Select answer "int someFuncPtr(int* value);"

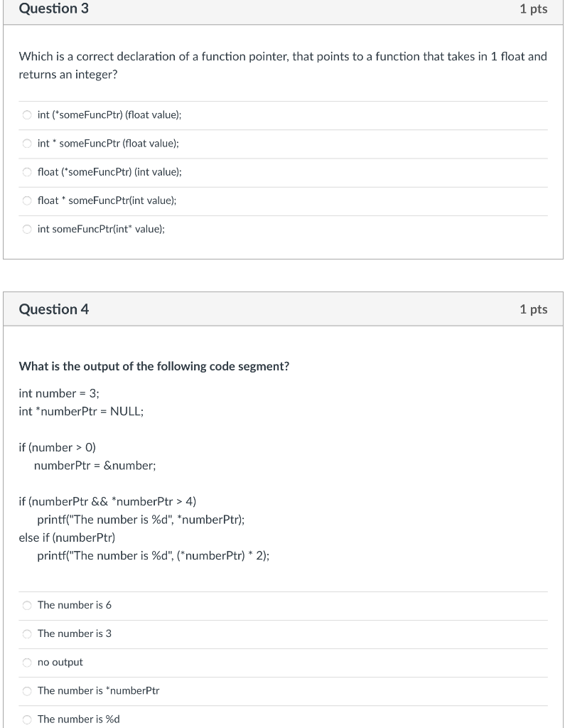tap(27, 228)
